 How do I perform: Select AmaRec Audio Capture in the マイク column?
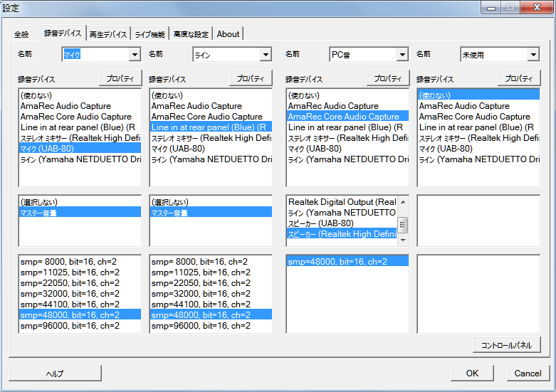80,106
